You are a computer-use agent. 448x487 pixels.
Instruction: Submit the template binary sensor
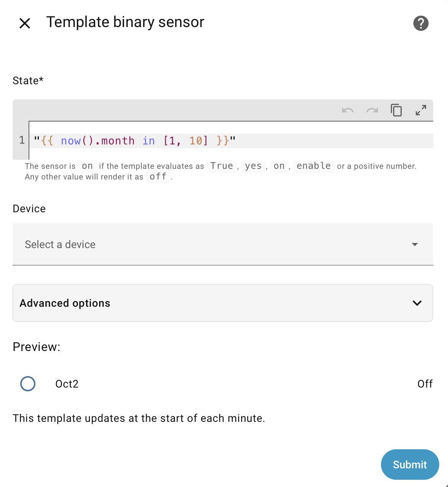(410, 465)
